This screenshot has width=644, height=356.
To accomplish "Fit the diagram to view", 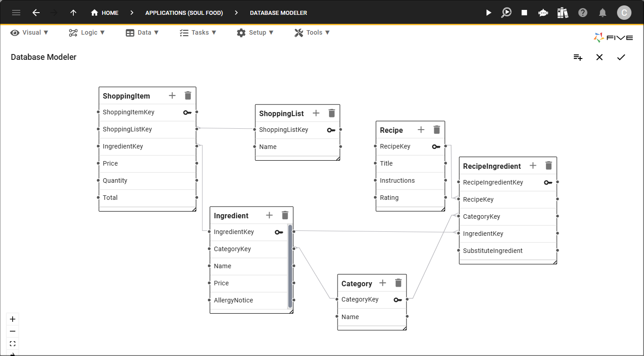I will pyautogui.click(x=13, y=343).
